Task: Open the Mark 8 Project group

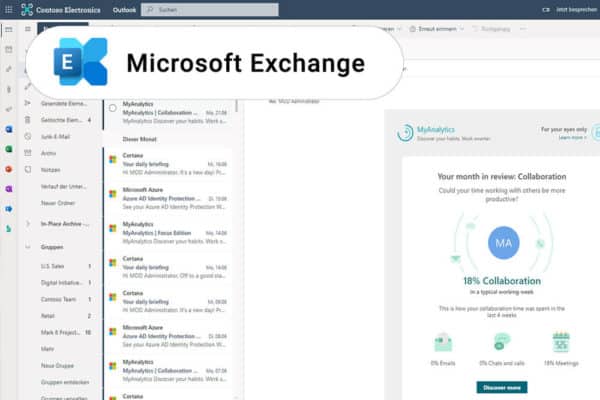Action: (58, 332)
